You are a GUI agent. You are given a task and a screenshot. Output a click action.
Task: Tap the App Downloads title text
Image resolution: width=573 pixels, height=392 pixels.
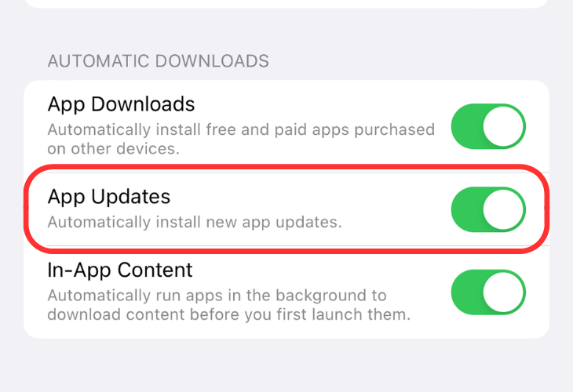click(121, 105)
